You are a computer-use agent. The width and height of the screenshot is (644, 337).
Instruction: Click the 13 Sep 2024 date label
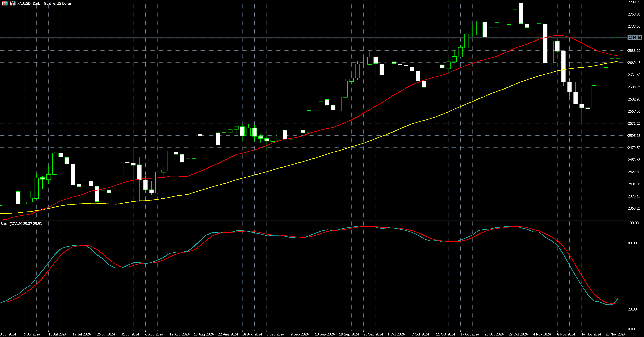coord(324,334)
